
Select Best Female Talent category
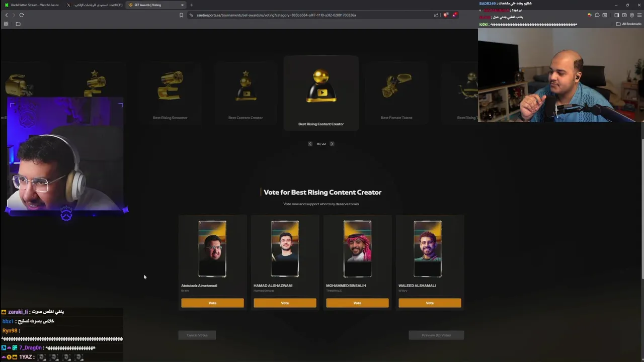396,94
